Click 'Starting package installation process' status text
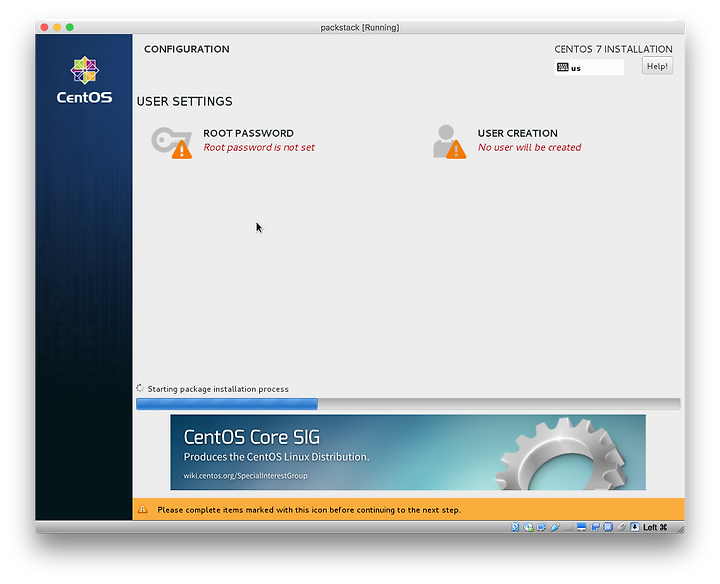Image resolution: width=720 pixels, height=584 pixels. point(218,389)
